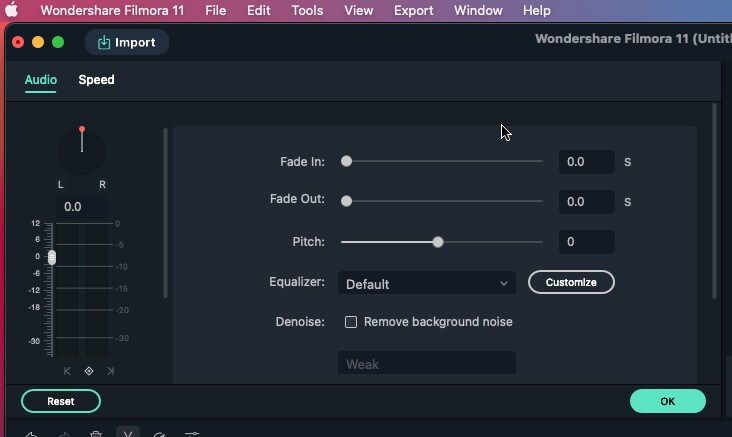
Task: Click the pan balance knob
Action: 82,150
